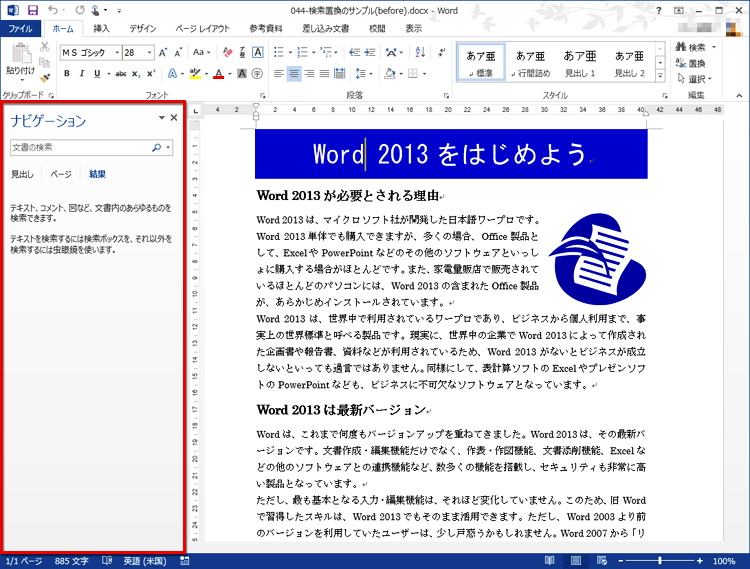Image resolution: width=750 pixels, height=569 pixels.
Task: Click the Paste clipboard icon
Action: click(x=21, y=54)
